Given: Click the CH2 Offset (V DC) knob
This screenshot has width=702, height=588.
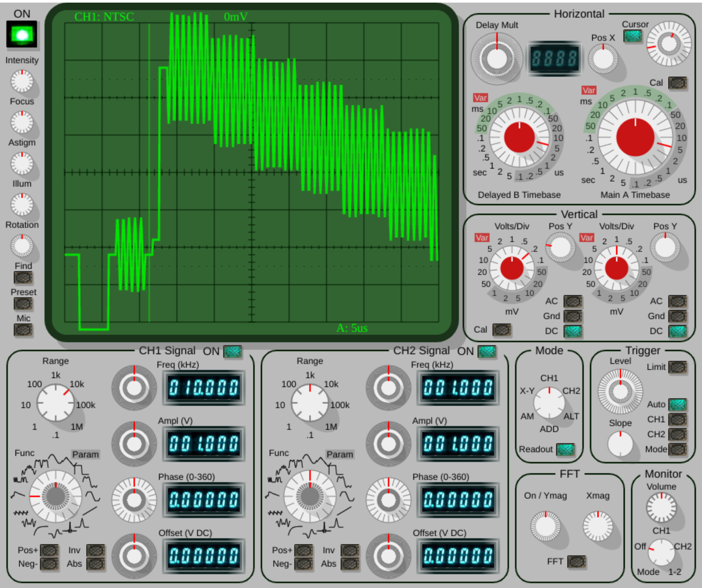Looking at the screenshot, I should point(388,556).
